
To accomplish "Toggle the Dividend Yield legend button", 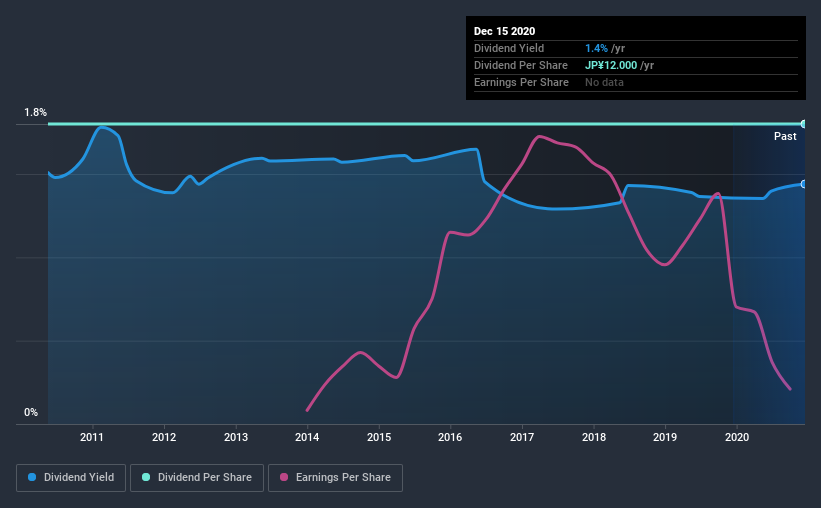I will click(x=71, y=478).
